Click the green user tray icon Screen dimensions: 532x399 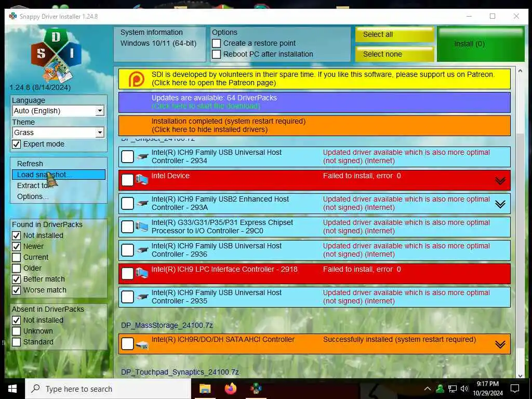point(440,389)
